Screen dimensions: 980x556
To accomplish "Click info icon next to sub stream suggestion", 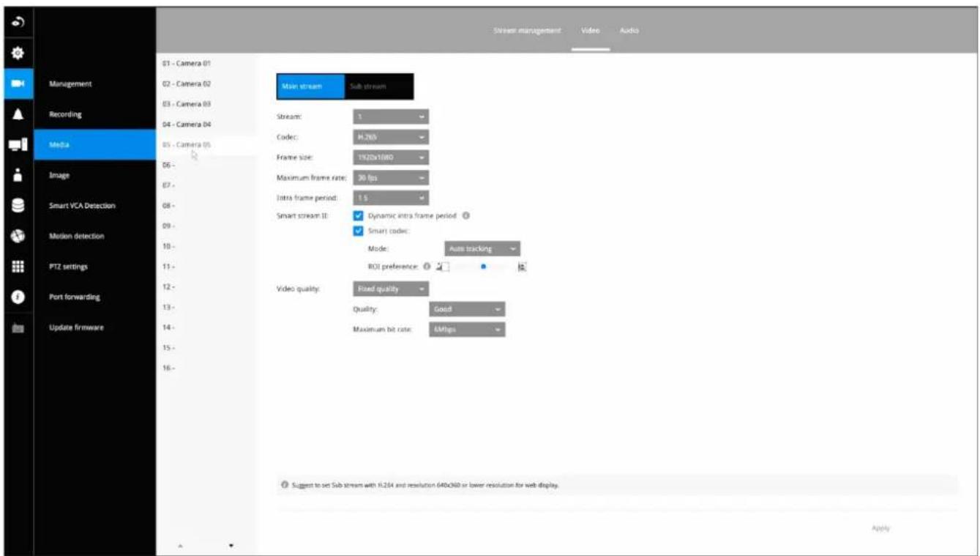I will click(285, 485).
